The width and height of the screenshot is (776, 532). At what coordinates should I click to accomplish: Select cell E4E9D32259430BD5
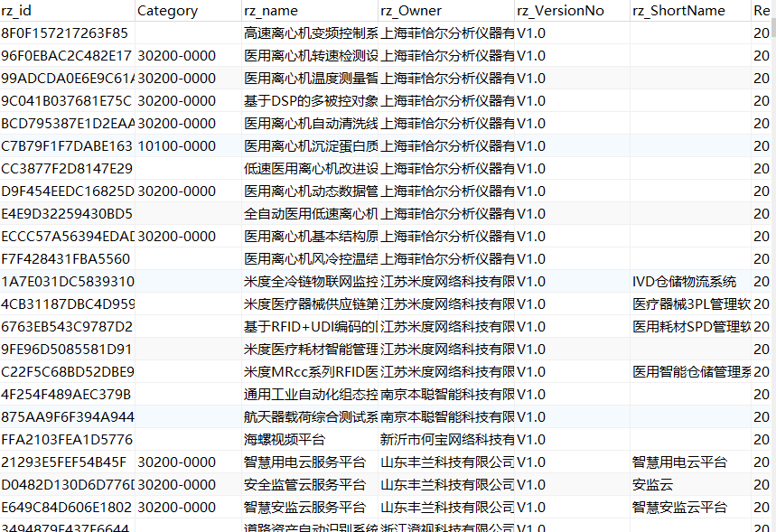point(67,214)
